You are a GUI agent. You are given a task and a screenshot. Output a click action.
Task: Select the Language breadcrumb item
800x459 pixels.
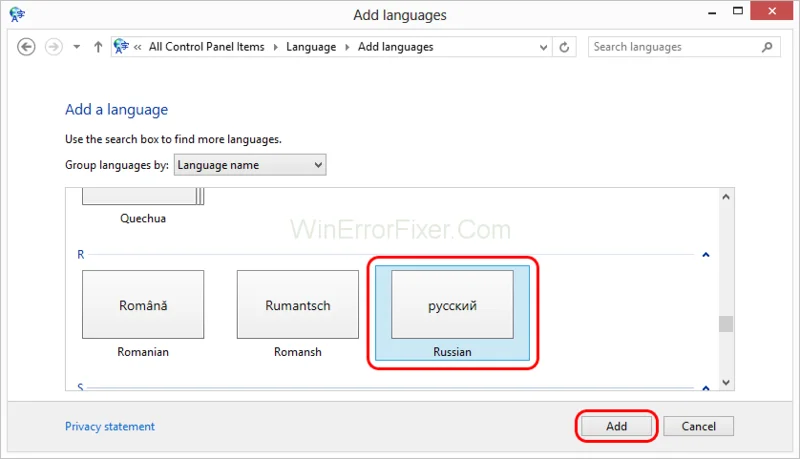[x=311, y=47]
